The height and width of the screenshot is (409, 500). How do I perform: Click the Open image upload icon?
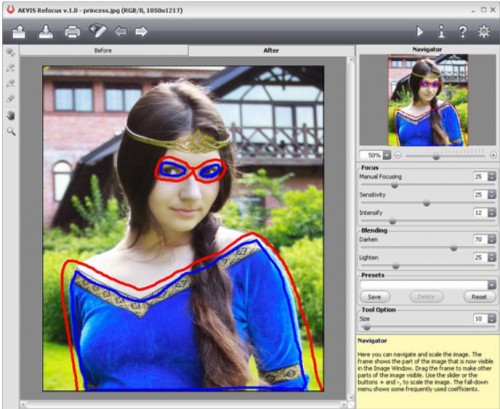pyautogui.click(x=19, y=32)
